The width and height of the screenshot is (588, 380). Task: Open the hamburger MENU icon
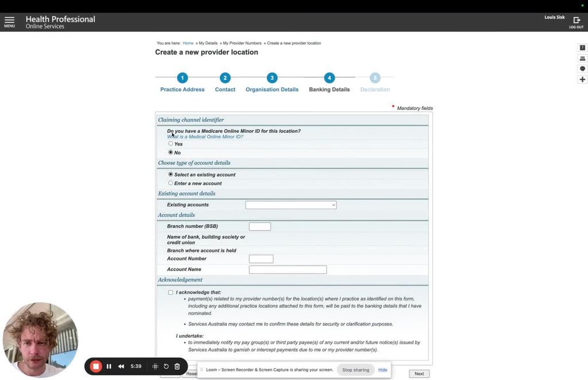(x=9, y=22)
